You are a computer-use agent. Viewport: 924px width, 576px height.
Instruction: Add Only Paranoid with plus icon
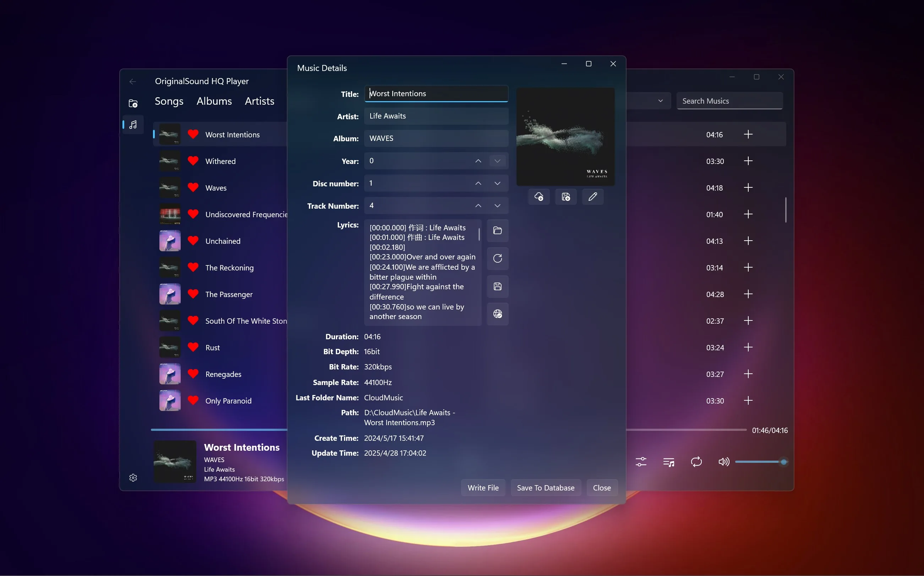tap(748, 400)
